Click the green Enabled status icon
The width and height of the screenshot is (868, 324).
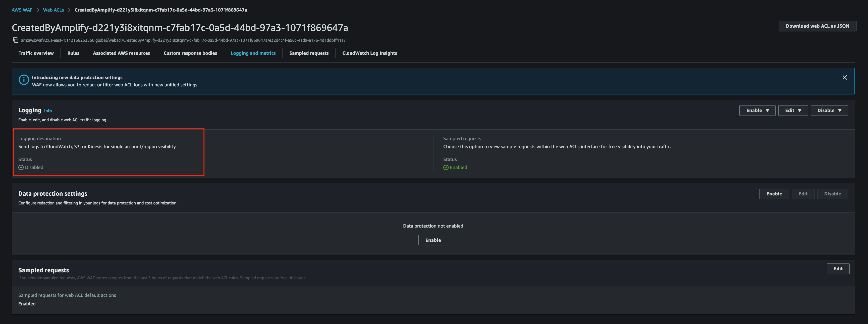[446, 167]
